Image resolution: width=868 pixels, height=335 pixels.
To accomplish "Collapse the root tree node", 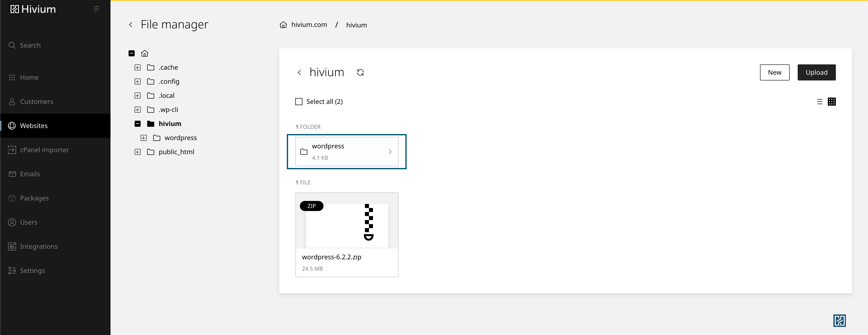I will pos(132,53).
